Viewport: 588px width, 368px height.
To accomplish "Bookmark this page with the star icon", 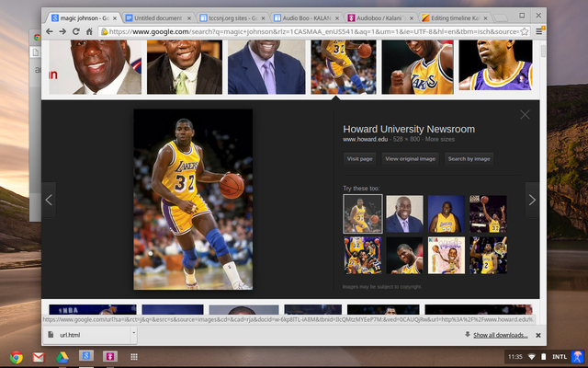I will pos(525,31).
